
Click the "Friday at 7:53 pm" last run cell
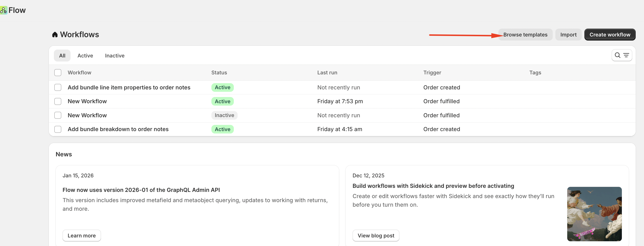point(340,101)
